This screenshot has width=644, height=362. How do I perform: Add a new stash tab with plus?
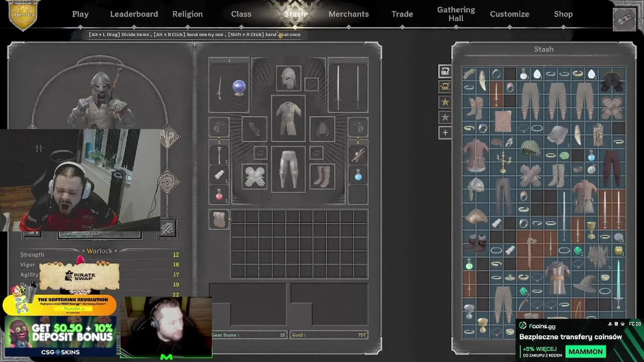(x=445, y=133)
